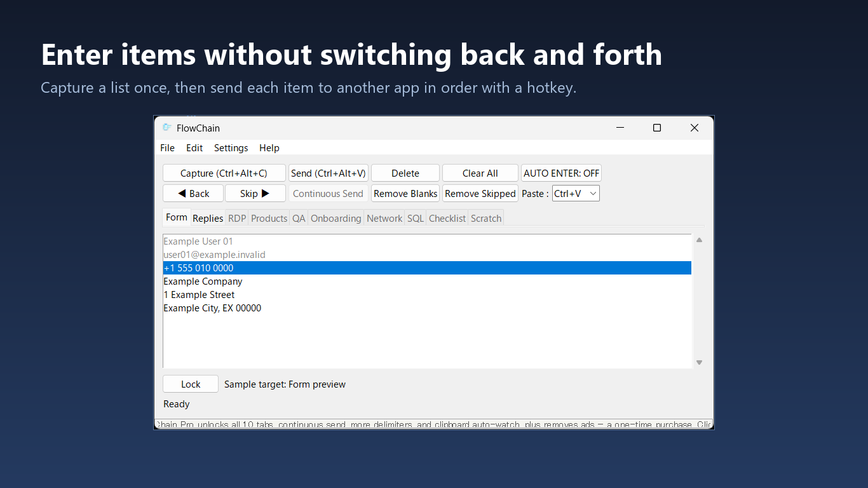Click the 'Ready' status text
This screenshot has height=488, width=868.
(177, 404)
